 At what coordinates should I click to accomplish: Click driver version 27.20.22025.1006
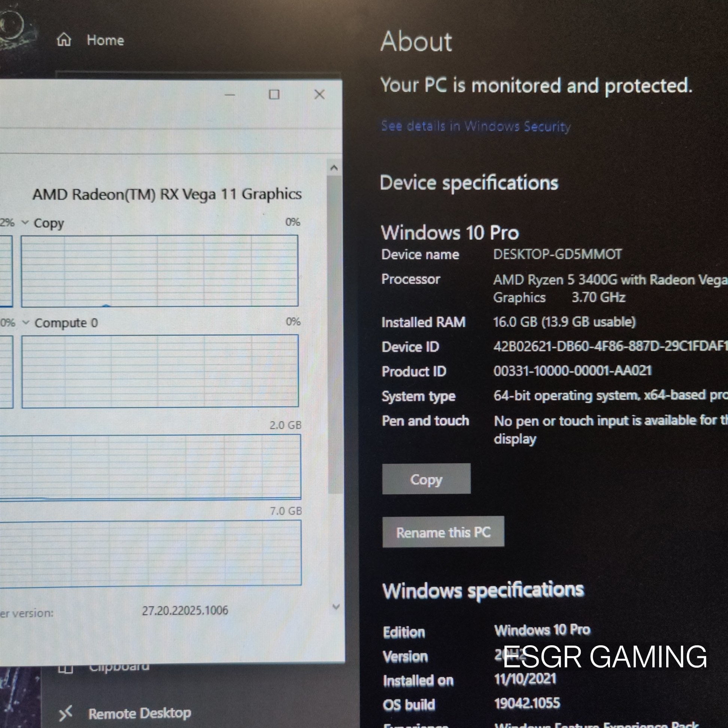185,610
